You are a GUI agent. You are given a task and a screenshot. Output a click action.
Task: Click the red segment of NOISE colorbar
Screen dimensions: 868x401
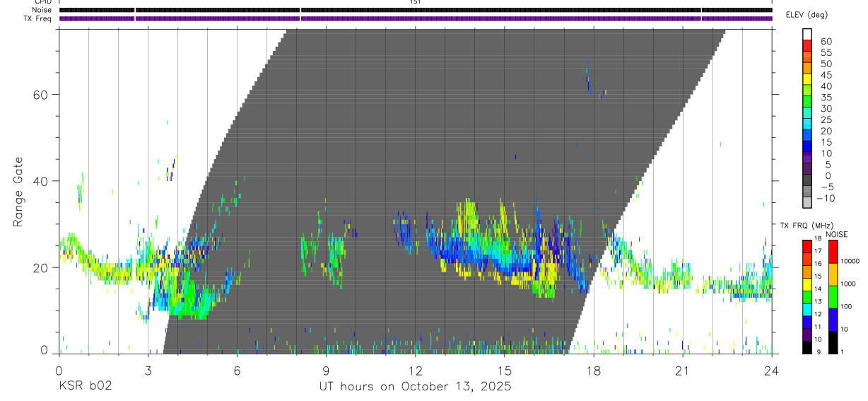pyautogui.click(x=833, y=252)
